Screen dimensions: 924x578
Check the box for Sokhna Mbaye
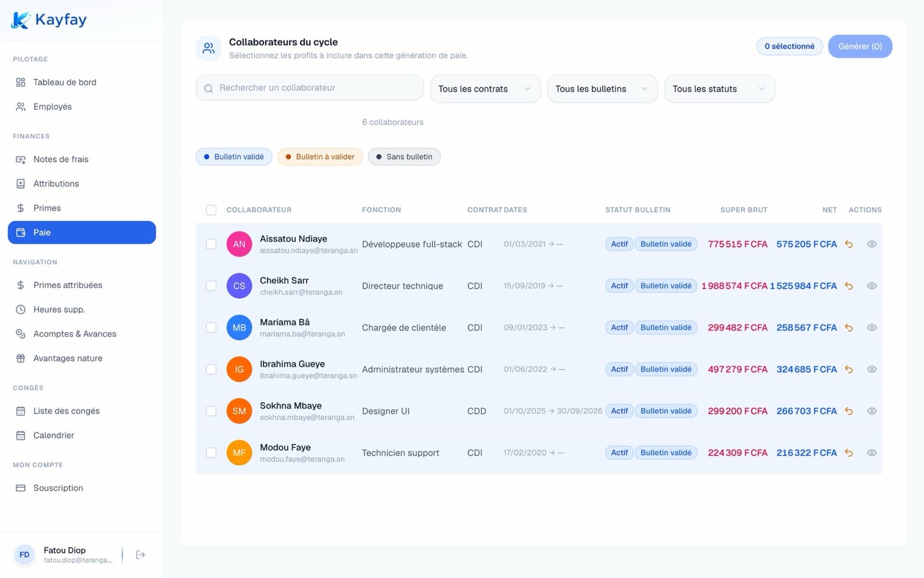(x=211, y=411)
